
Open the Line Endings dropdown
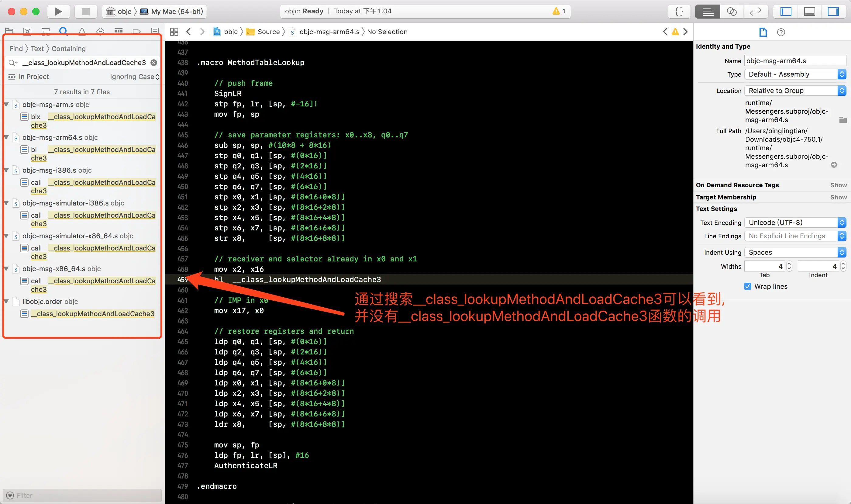click(x=795, y=236)
